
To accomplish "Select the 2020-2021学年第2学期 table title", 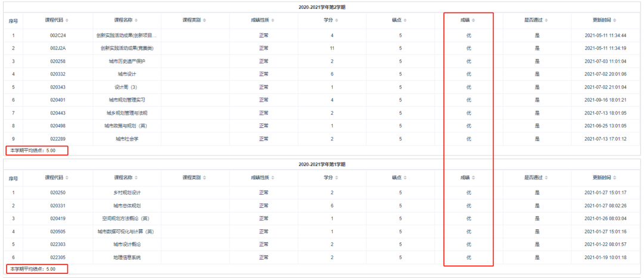I will pyautogui.click(x=322, y=7).
